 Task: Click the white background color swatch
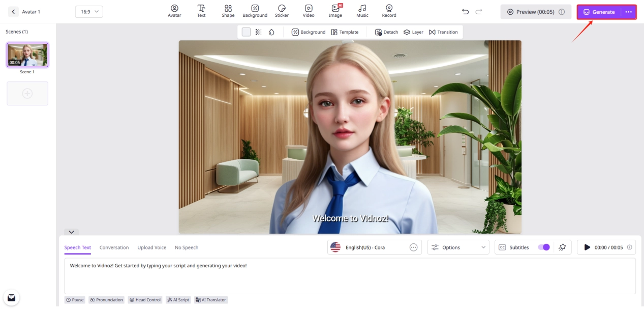tap(246, 32)
